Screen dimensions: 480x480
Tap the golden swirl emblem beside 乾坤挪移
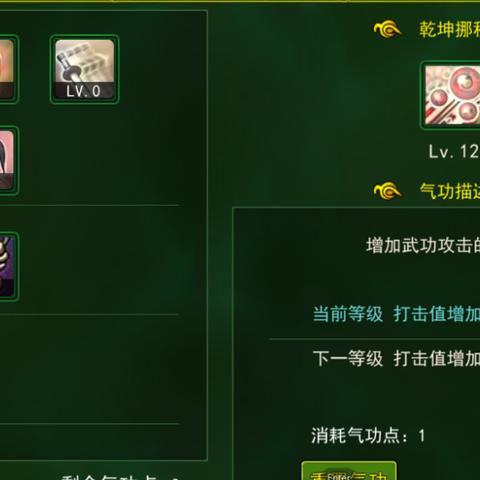(387, 29)
